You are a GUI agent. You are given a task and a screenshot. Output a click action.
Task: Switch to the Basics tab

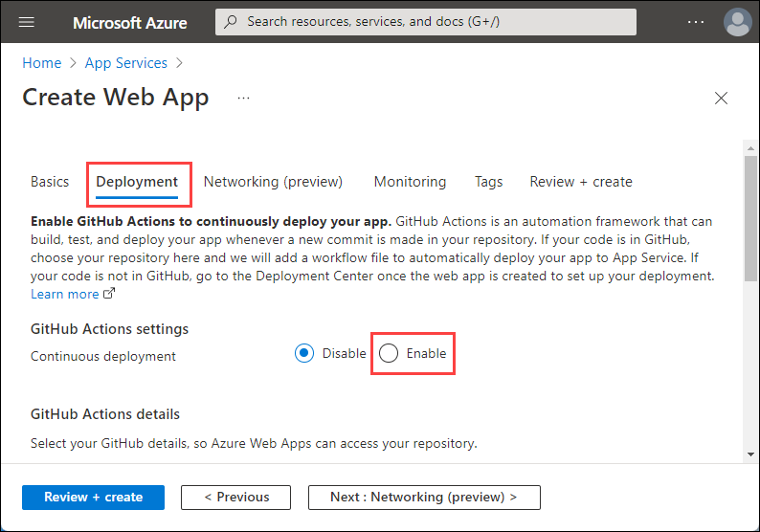pyautogui.click(x=50, y=182)
